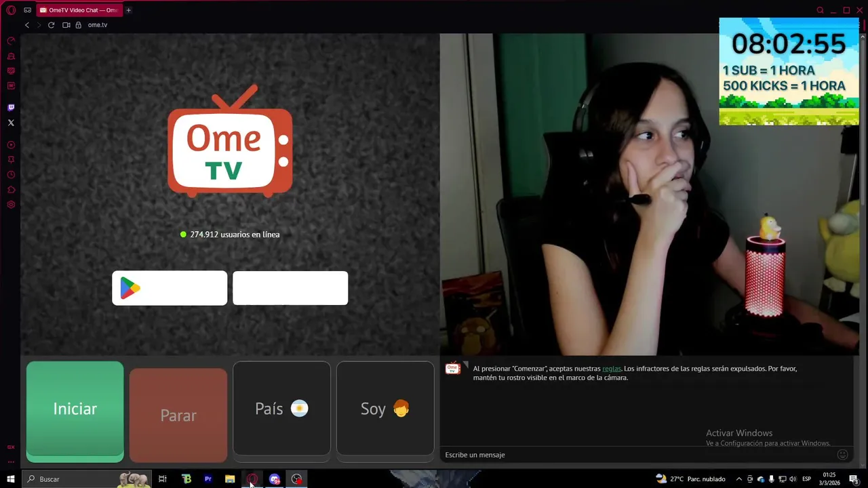Open camera permission icon in address bar

(66, 25)
